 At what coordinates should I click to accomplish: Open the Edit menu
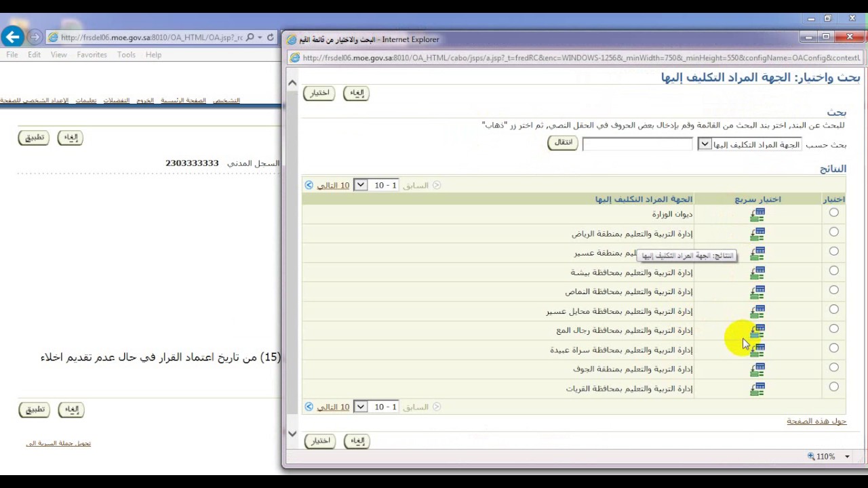pyautogui.click(x=35, y=55)
